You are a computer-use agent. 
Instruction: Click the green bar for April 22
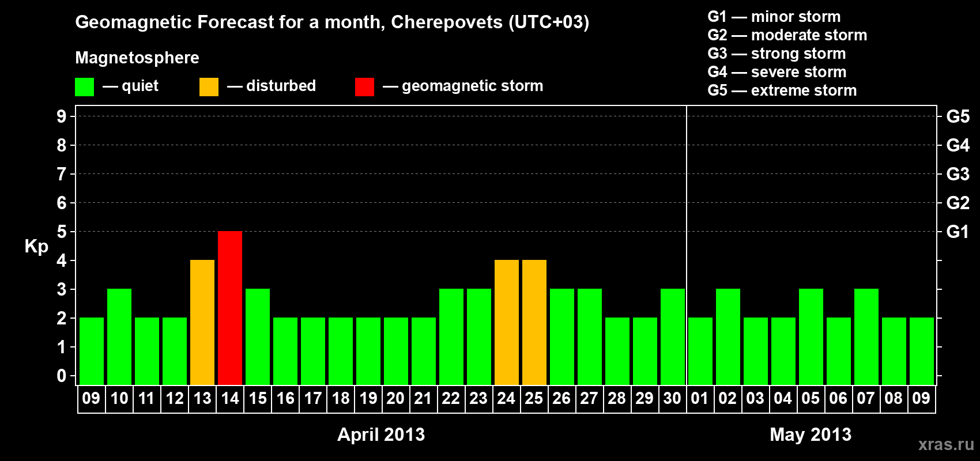[451, 337]
